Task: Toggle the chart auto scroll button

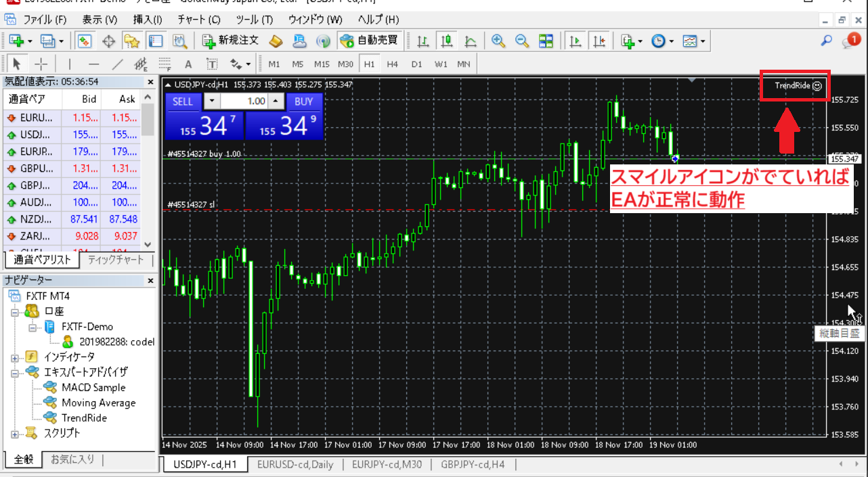Action: point(576,41)
